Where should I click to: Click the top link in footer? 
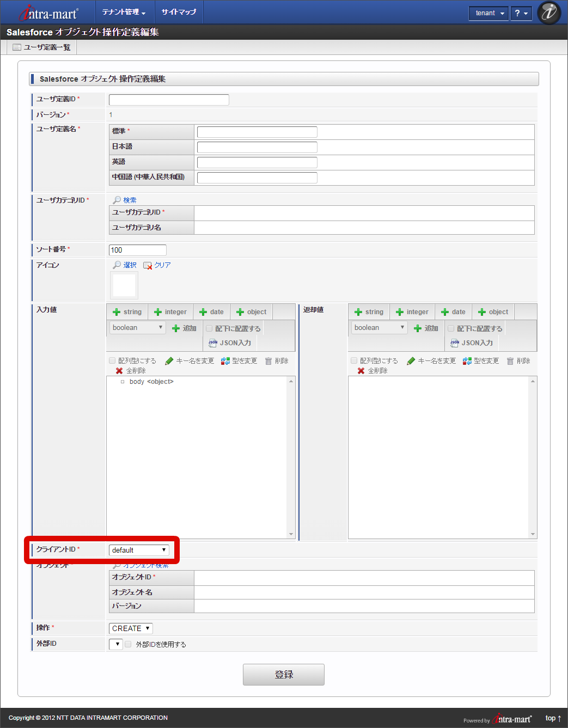pyautogui.click(x=553, y=718)
